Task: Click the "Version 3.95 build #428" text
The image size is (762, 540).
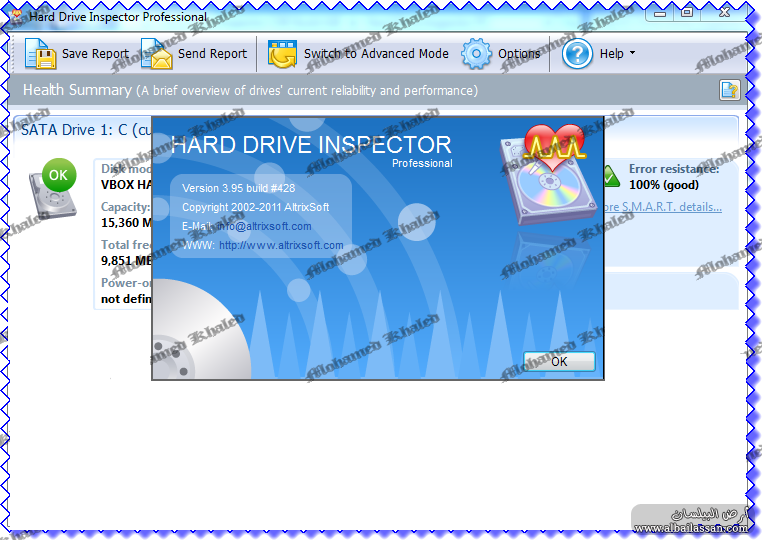Action: tap(238, 188)
